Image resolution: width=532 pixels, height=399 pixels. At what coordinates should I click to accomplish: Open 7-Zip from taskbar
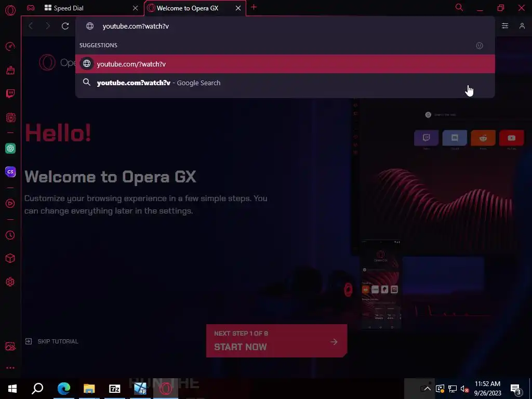point(115,389)
